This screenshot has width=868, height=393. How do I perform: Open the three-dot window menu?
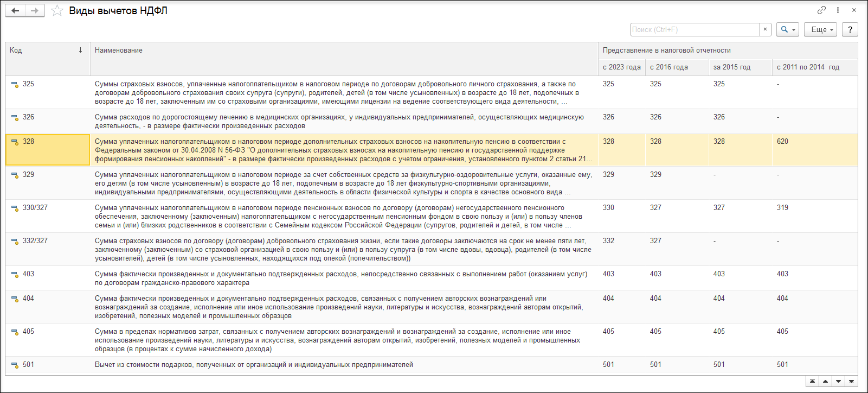tap(838, 10)
